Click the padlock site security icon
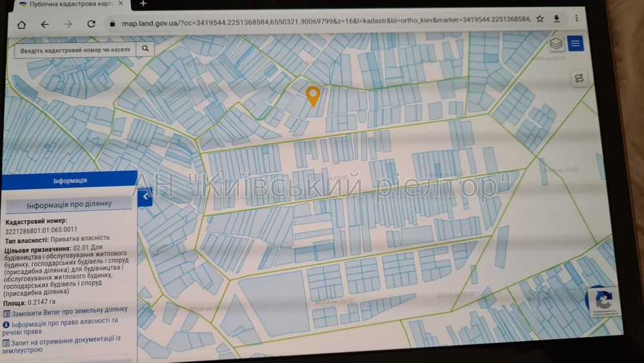The height and width of the screenshot is (363, 644). tap(112, 24)
